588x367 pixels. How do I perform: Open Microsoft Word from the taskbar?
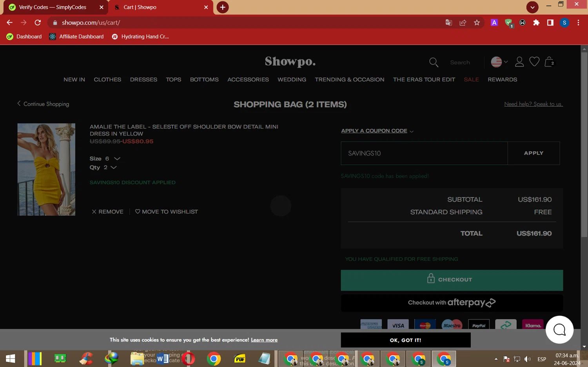tap(163, 358)
